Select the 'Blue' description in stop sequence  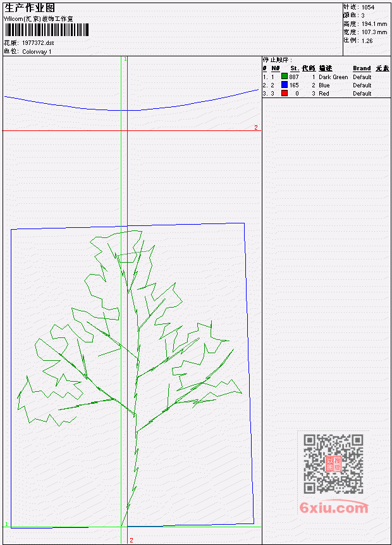[324, 85]
